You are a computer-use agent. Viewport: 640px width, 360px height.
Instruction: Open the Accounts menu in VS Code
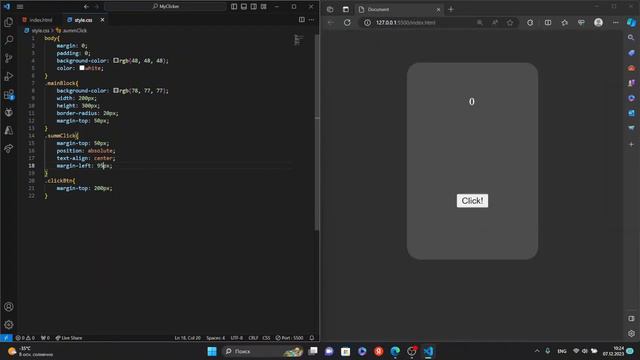[9, 307]
